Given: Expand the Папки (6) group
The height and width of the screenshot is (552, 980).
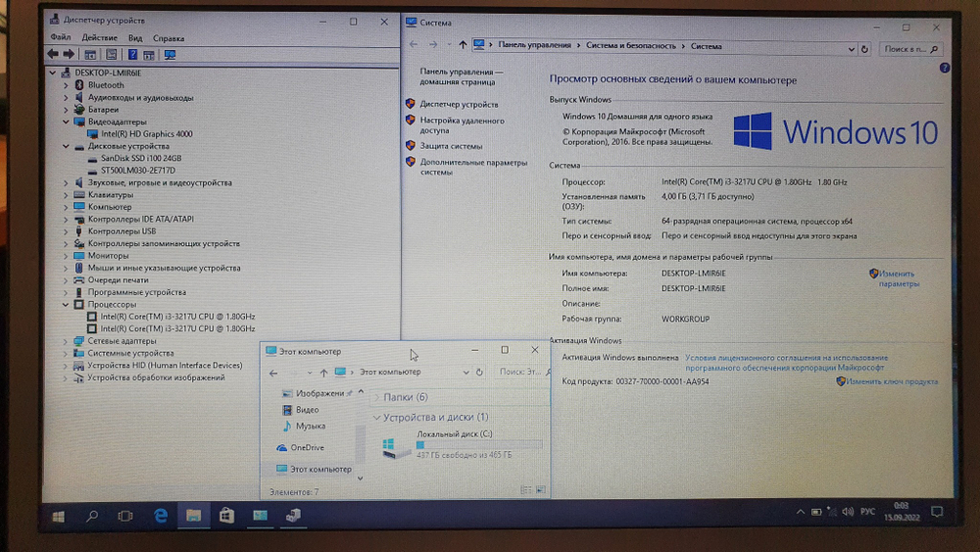Looking at the screenshot, I should click(376, 397).
